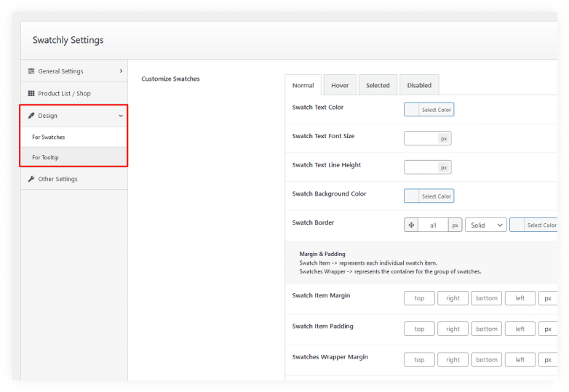Switch to the Hover tab
569x392 pixels.
340,86
